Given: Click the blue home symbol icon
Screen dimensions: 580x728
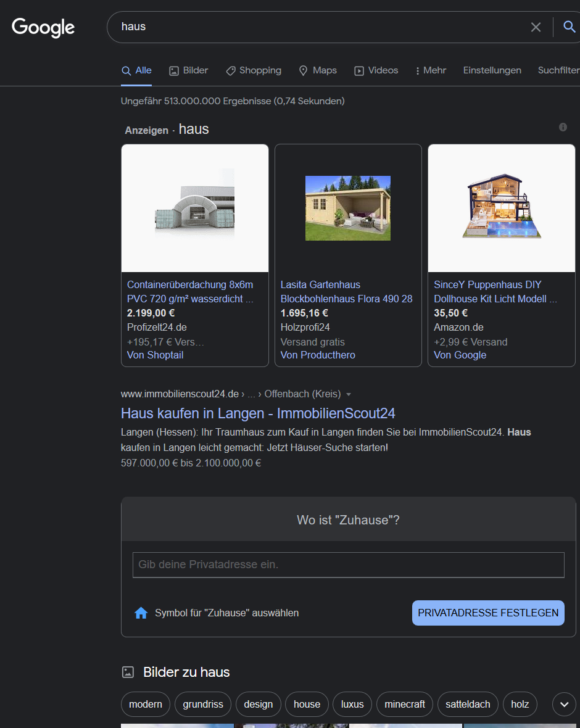Looking at the screenshot, I should pyautogui.click(x=141, y=613).
